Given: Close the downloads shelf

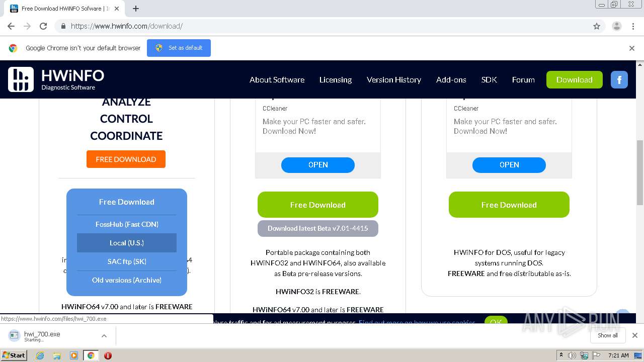Looking at the screenshot, I should tap(635, 335).
